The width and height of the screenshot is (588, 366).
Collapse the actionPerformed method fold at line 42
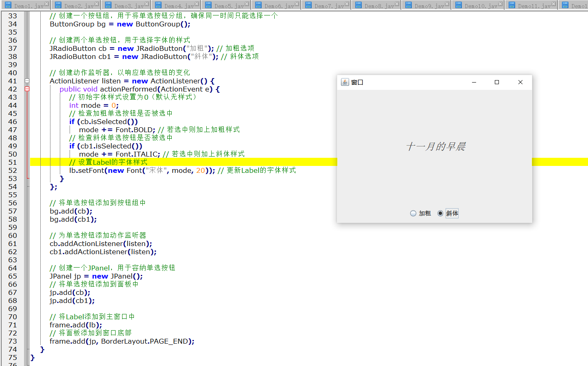tap(27, 89)
